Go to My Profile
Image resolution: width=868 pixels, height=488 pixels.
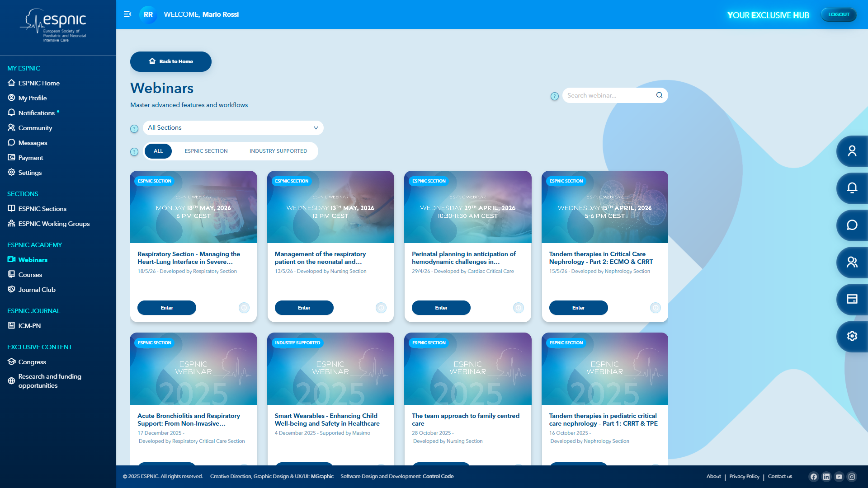(x=27, y=98)
